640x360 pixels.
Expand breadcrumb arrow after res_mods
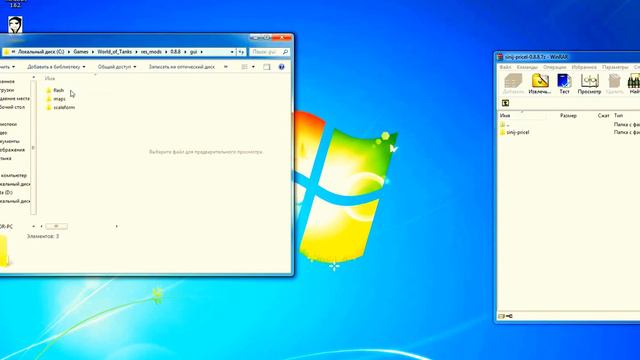tap(166, 52)
